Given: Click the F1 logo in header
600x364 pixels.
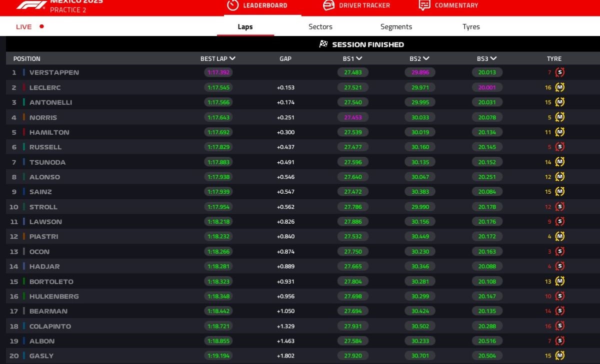Looking at the screenshot, I should 31,5.
